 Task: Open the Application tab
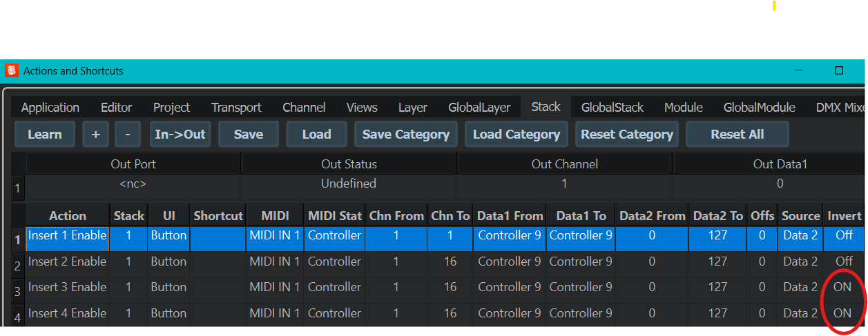tap(50, 108)
